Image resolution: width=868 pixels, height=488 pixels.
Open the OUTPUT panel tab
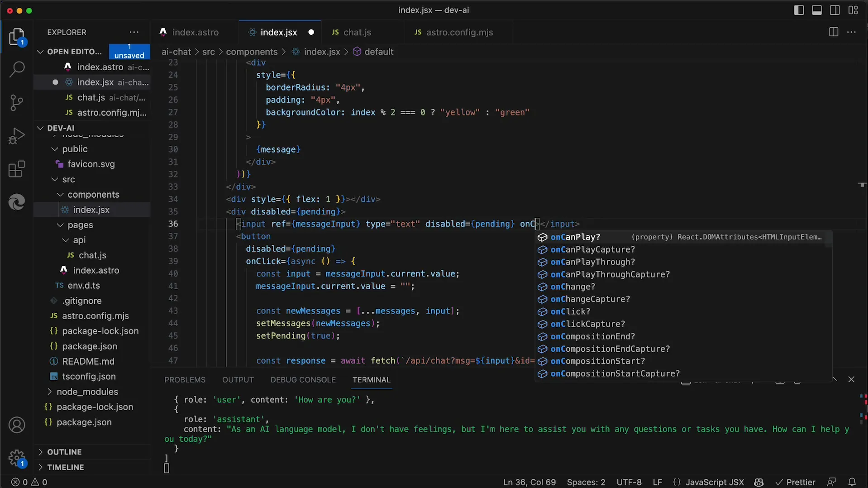238,380
